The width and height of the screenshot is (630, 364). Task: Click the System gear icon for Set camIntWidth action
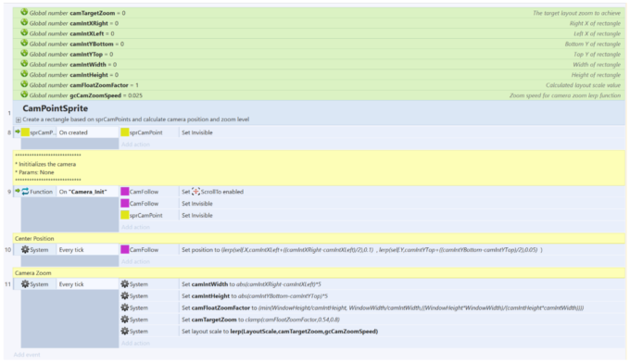pos(125,284)
